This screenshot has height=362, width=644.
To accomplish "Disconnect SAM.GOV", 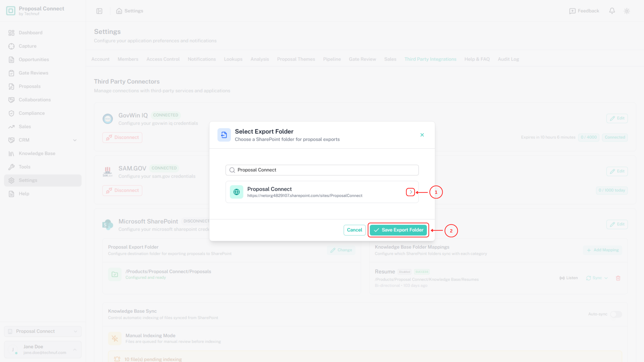I will pyautogui.click(x=122, y=191).
